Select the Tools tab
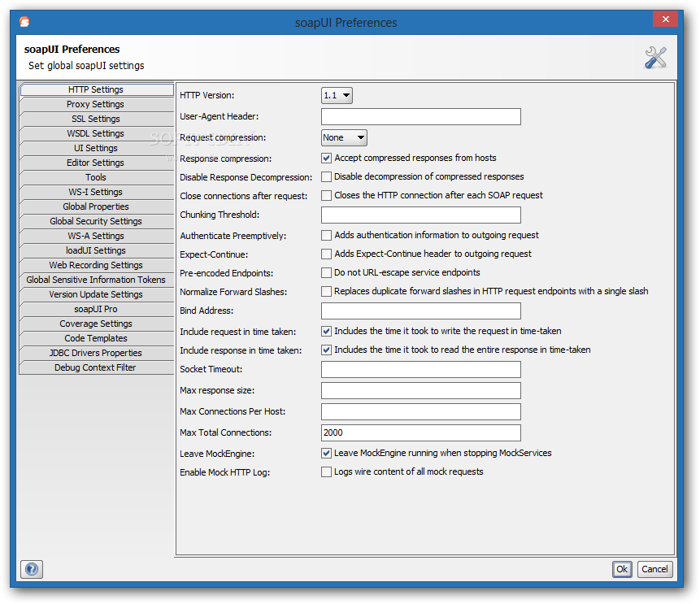 click(x=97, y=178)
